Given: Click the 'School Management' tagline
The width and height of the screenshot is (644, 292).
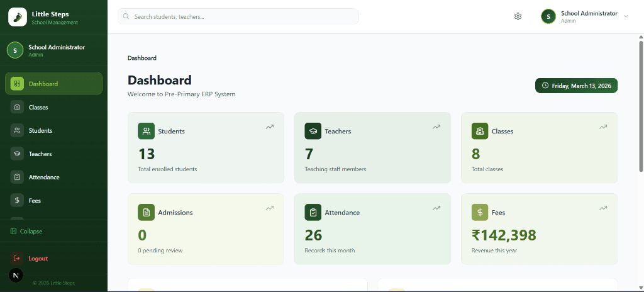Looking at the screenshot, I should [55, 23].
